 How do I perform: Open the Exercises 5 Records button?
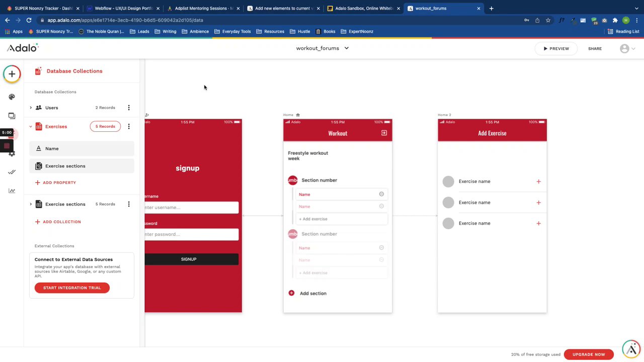[105, 126]
